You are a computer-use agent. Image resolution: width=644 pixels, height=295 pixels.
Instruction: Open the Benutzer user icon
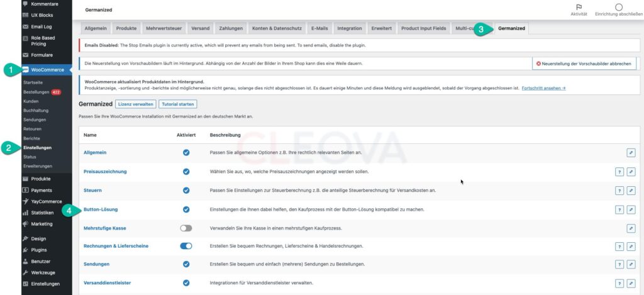[25, 261]
